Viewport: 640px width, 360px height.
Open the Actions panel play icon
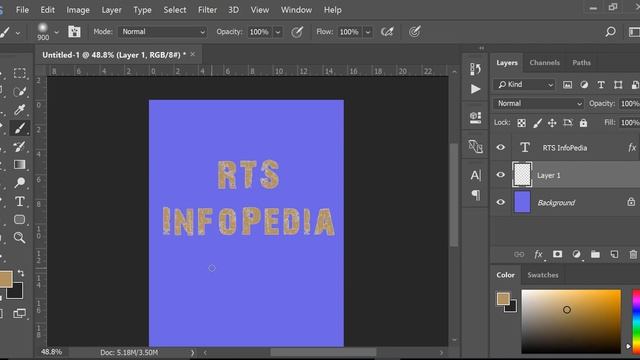475,89
